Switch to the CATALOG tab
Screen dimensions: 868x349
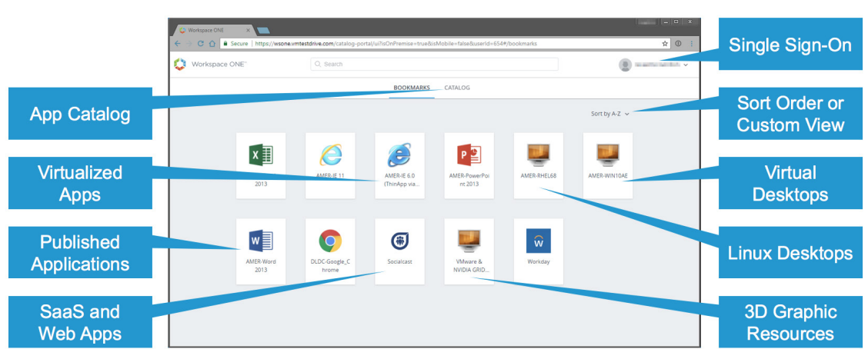[x=457, y=88]
